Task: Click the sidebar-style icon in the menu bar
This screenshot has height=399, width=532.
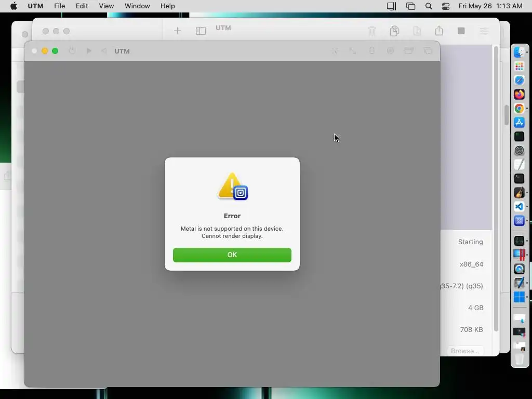Action: 392,6
